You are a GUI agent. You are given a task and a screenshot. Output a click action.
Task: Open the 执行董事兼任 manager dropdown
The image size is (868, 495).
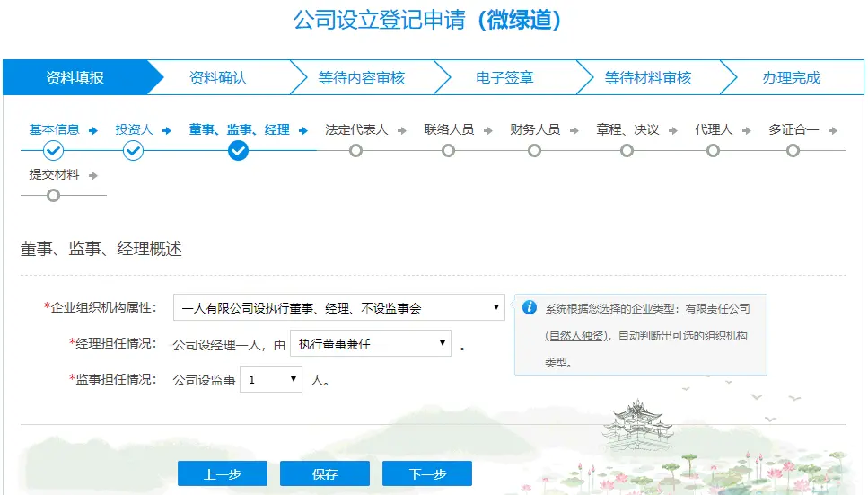(x=371, y=344)
